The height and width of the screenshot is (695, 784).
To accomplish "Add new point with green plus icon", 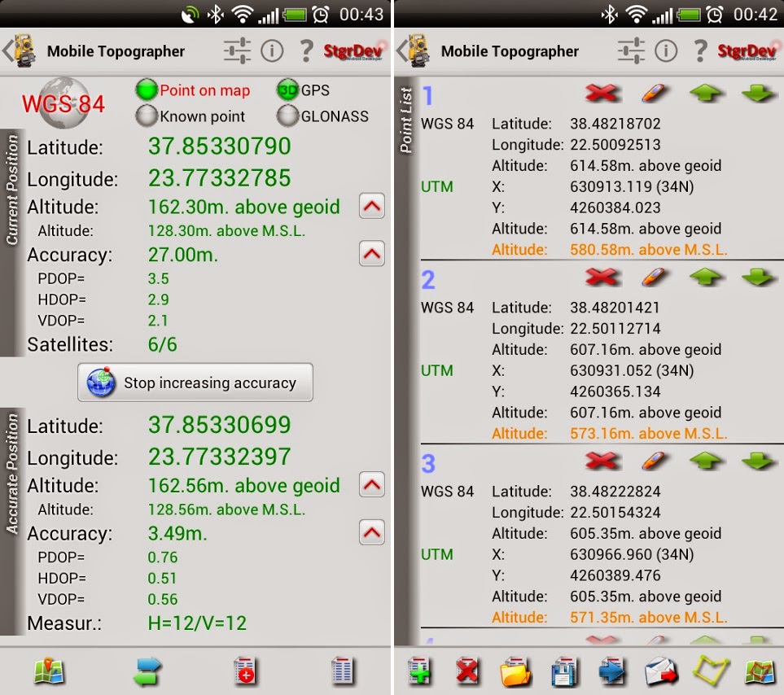I will [x=419, y=671].
